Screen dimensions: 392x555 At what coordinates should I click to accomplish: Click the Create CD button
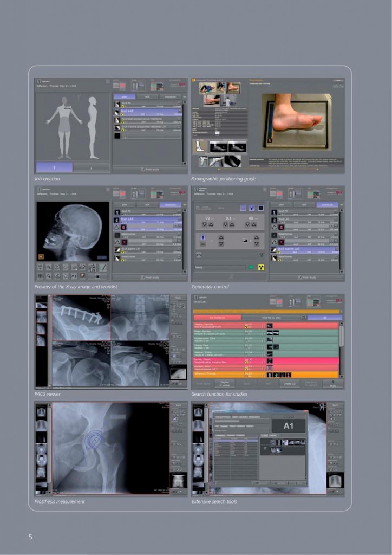(x=289, y=383)
